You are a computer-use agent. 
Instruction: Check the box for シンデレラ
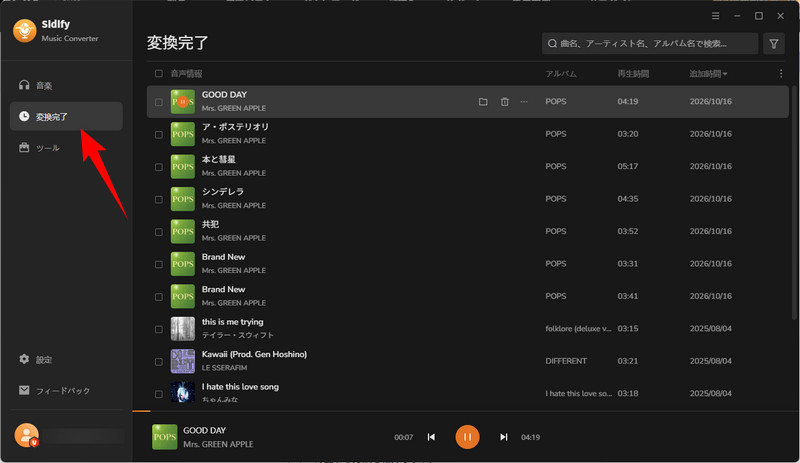click(x=159, y=199)
